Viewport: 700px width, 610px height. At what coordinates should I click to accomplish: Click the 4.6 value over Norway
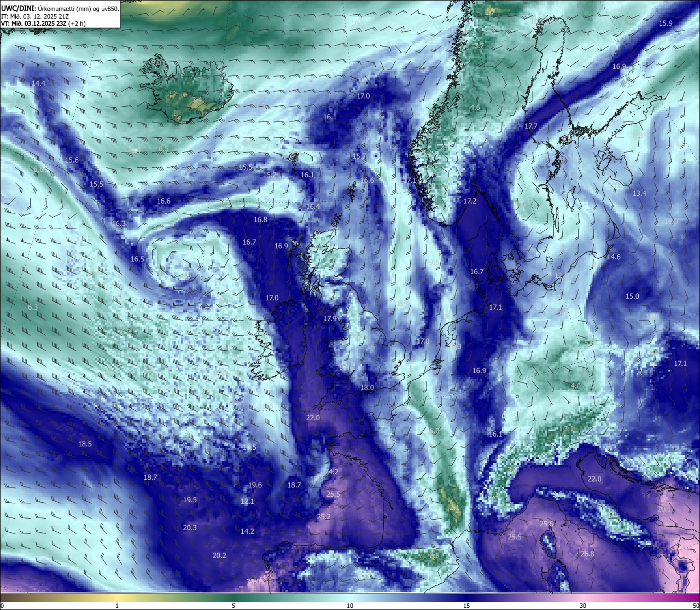point(475,108)
